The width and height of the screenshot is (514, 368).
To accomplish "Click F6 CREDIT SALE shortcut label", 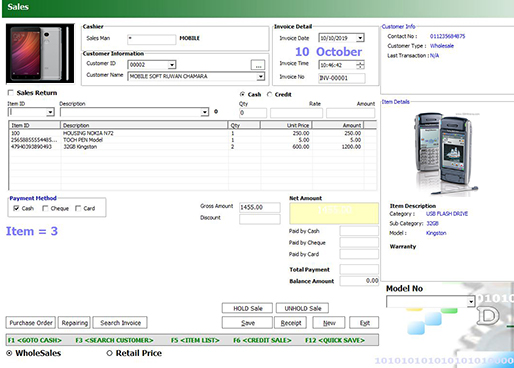I will pyautogui.click(x=262, y=340).
